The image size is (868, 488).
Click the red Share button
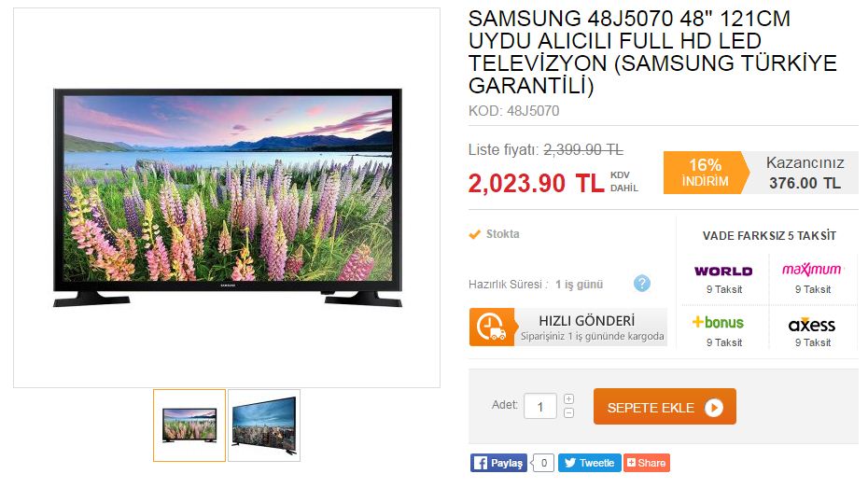pyautogui.click(x=647, y=463)
